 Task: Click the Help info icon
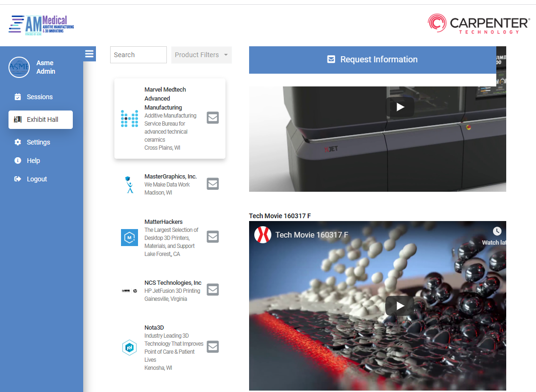tap(18, 161)
